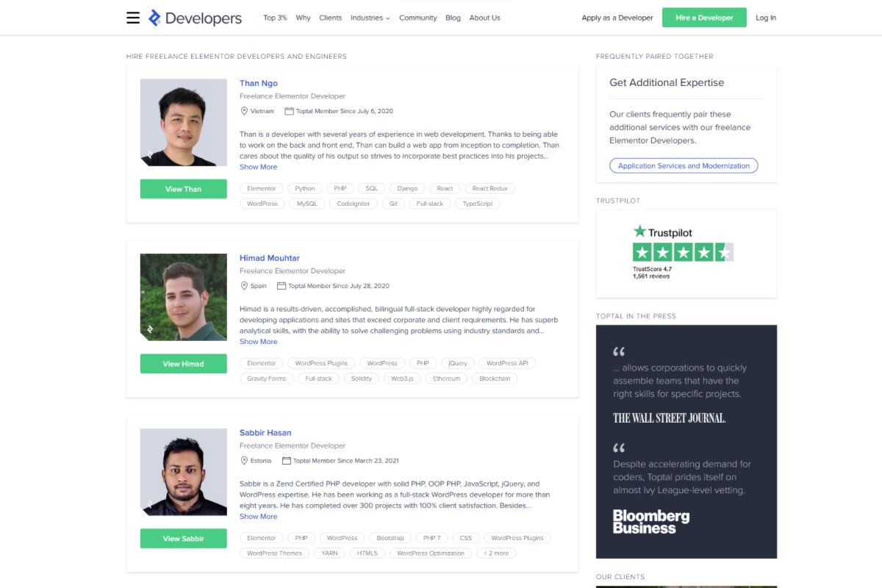Select the jQuery skill tag
This screenshot has height=588, width=882.
pyautogui.click(x=458, y=364)
